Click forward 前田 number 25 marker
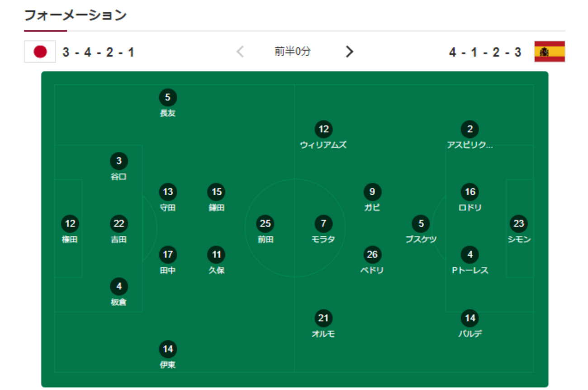This screenshot has width=588, height=390. point(266,223)
